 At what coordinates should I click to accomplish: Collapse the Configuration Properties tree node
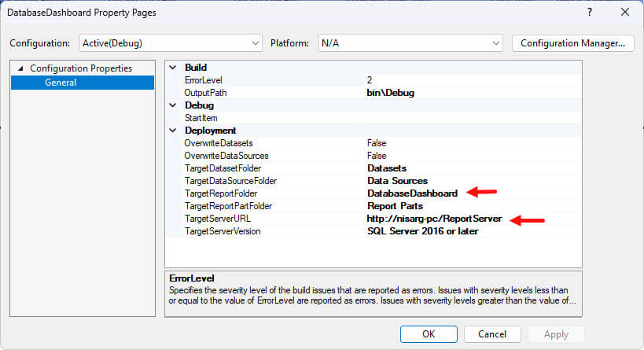pos(20,68)
